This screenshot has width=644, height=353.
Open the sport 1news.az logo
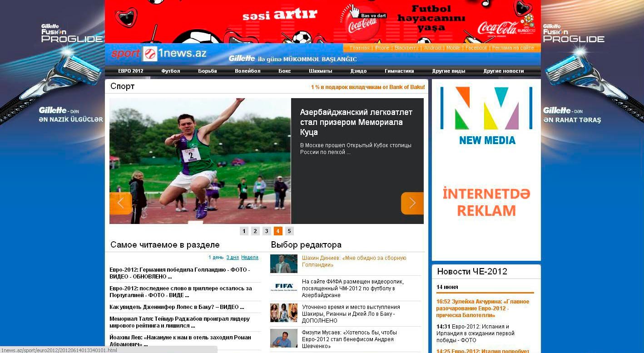point(159,54)
